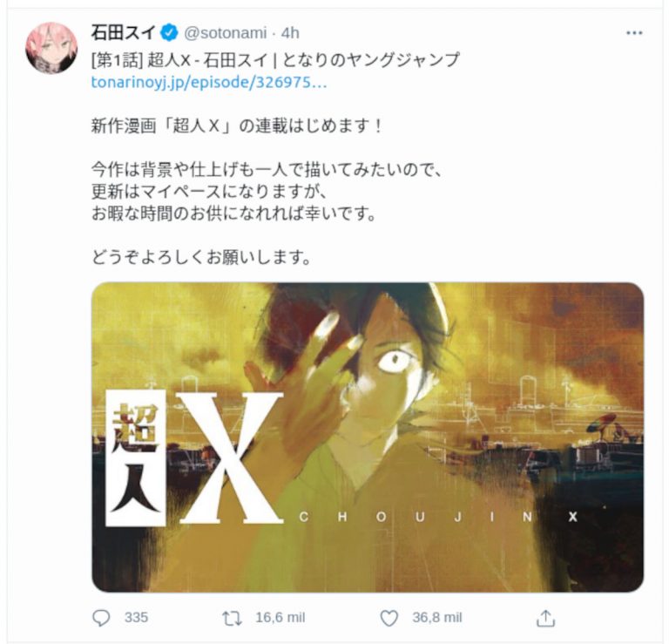Open the @sotonami handle profile

(x=226, y=33)
